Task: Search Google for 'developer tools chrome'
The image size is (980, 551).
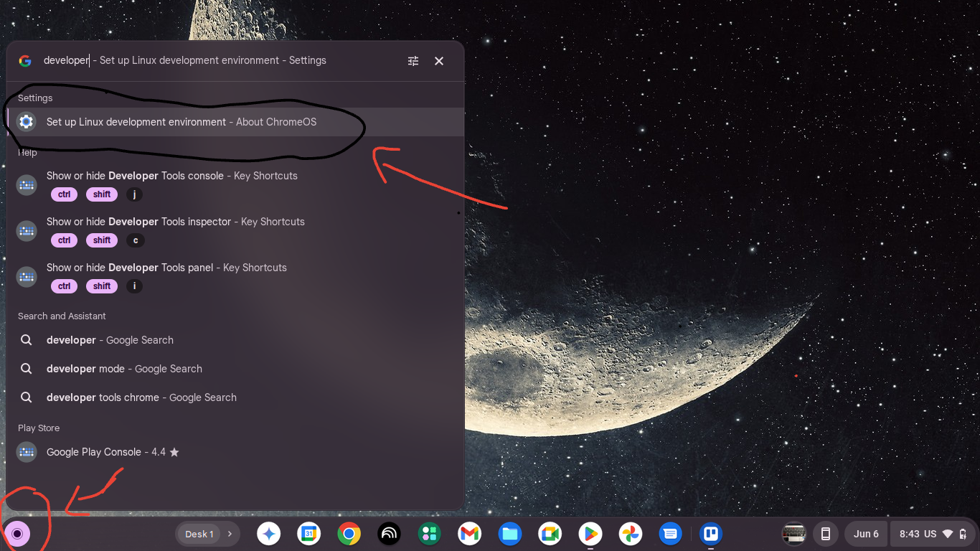Action: pos(235,397)
